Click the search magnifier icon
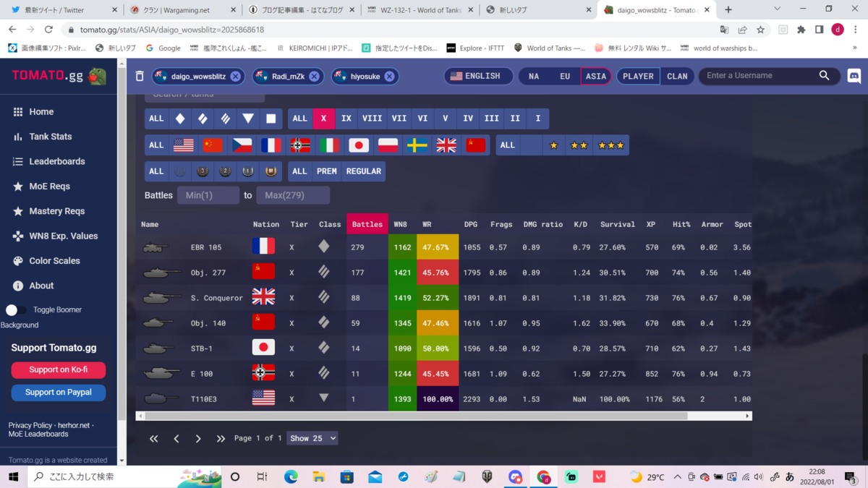868x488 pixels. tap(825, 76)
